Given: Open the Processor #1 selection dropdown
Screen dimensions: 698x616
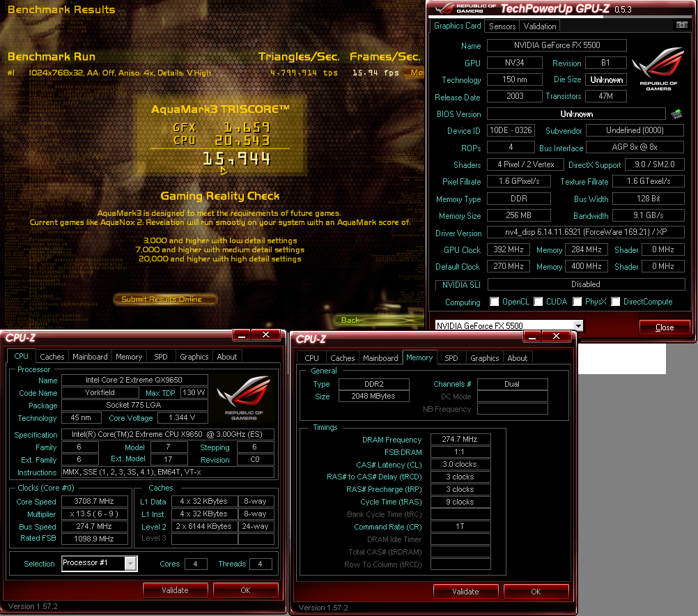Looking at the screenshot, I should pyautogui.click(x=130, y=564).
